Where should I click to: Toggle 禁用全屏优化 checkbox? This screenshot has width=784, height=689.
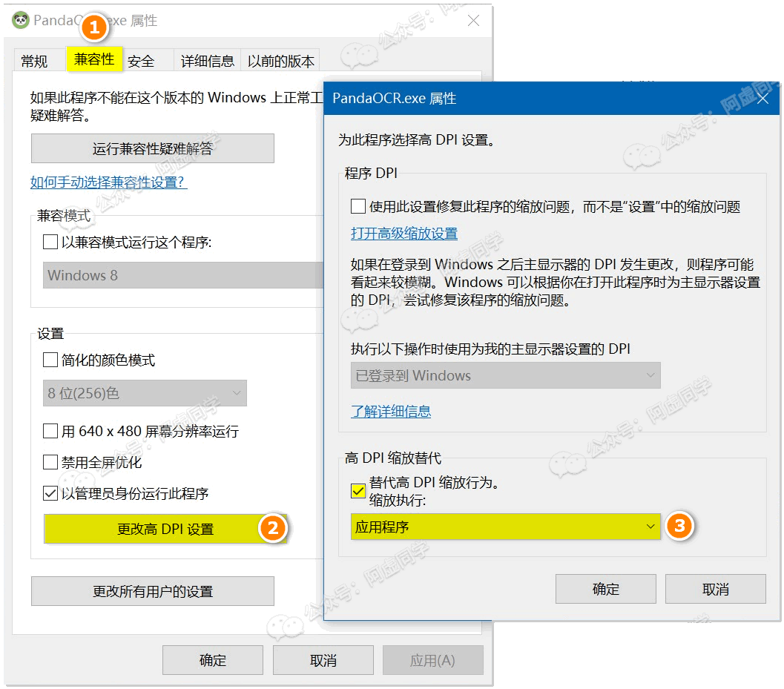point(50,462)
